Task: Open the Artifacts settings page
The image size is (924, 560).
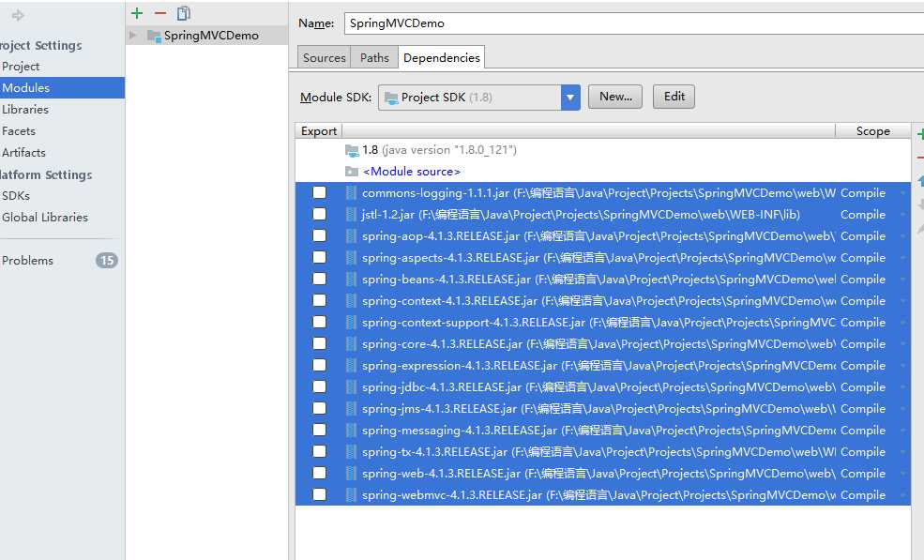Action: click(23, 153)
